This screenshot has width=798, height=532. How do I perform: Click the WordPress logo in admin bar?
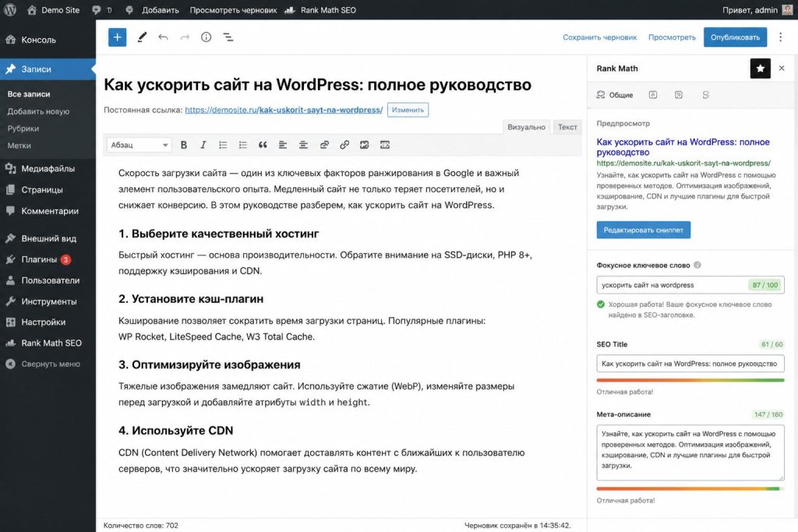tap(9, 9)
